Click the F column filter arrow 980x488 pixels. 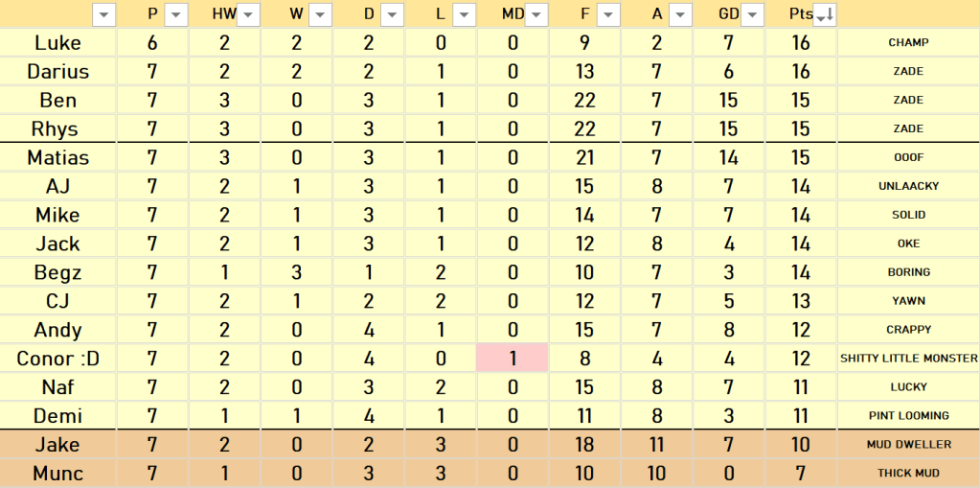[x=608, y=14]
